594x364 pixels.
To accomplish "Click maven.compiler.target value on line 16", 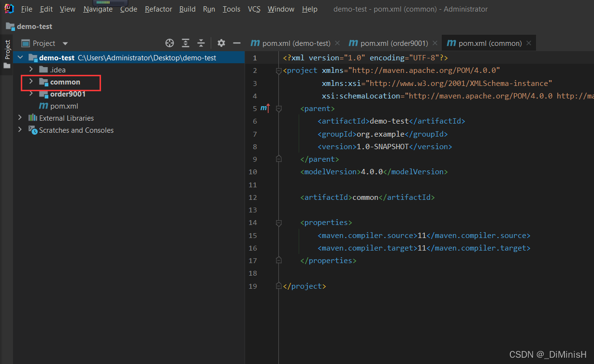I will pyautogui.click(x=422, y=248).
